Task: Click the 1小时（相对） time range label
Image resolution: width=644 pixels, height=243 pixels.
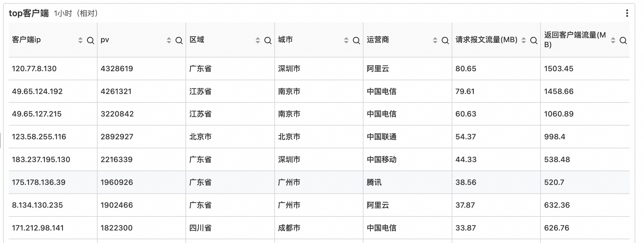Action: pos(76,13)
